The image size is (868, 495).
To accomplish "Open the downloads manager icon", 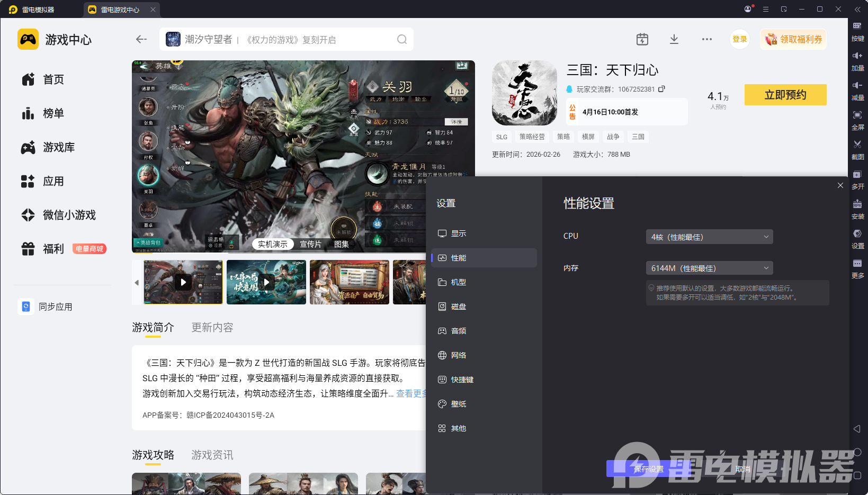I will click(674, 39).
